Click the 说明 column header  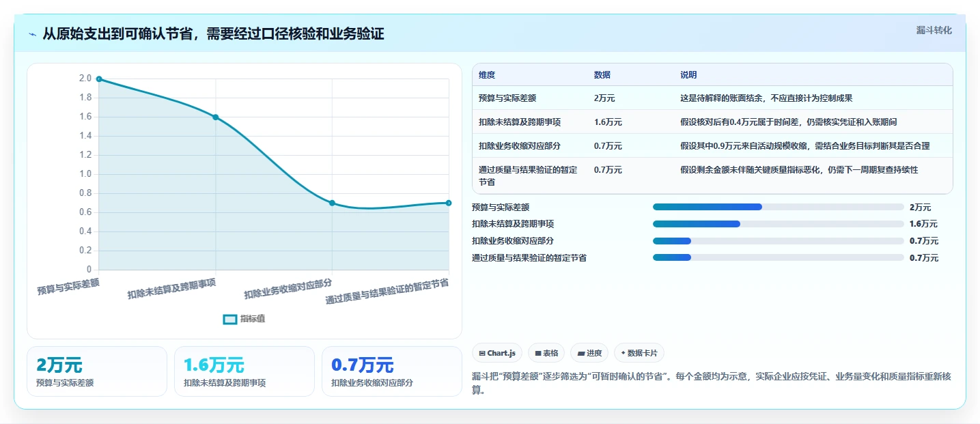[688, 75]
